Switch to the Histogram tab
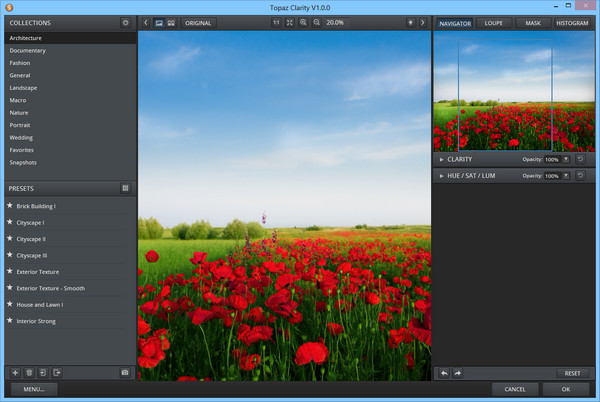This screenshot has height=402, width=600. pos(572,22)
